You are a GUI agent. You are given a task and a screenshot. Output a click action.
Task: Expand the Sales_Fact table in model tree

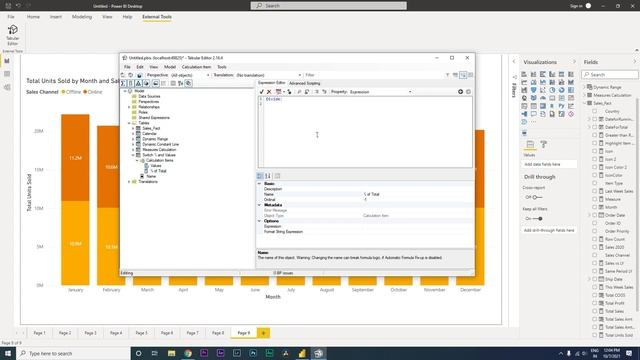coord(133,128)
